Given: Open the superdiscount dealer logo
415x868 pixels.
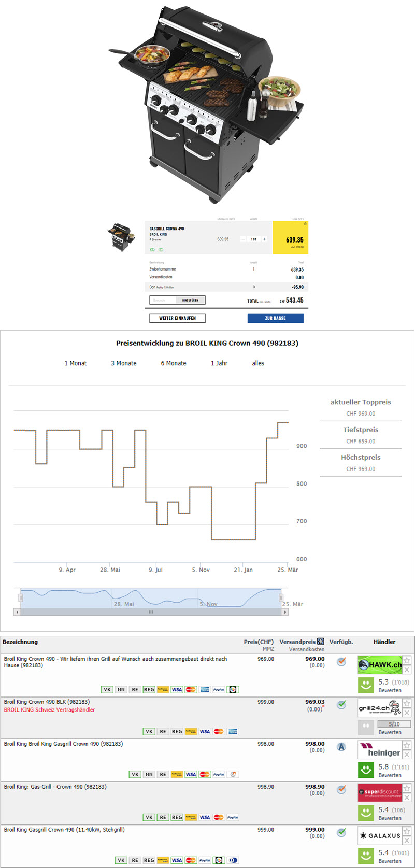Looking at the screenshot, I should [380, 793].
